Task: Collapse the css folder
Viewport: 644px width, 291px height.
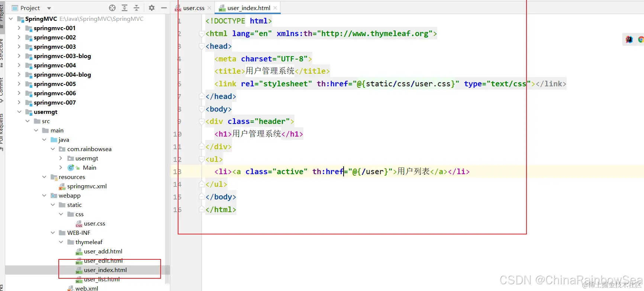Action: pos(61,214)
